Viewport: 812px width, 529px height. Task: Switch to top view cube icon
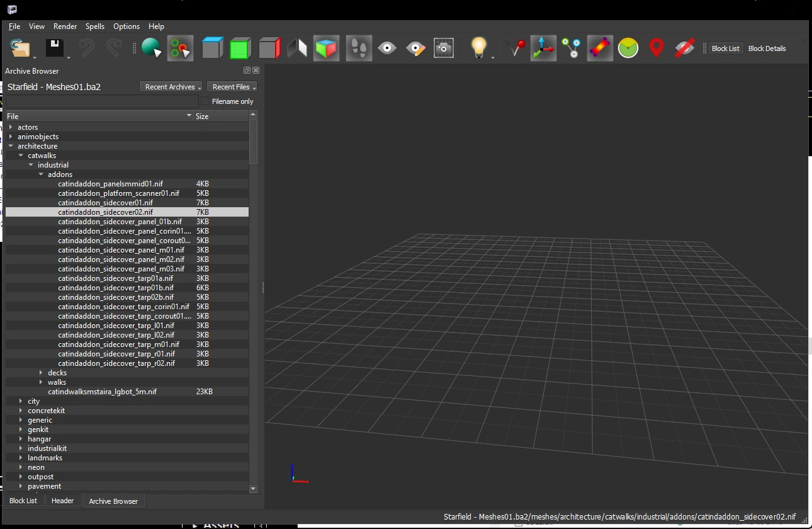click(x=212, y=48)
